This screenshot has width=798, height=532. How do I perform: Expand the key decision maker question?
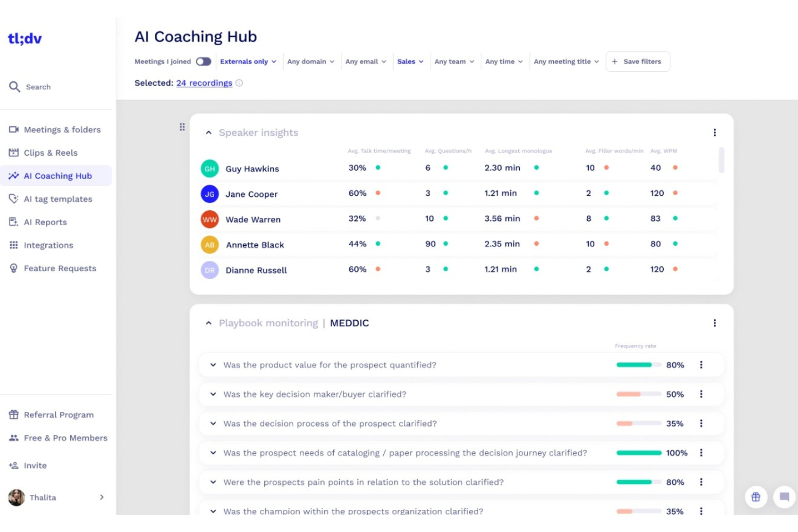click(213, 395)
